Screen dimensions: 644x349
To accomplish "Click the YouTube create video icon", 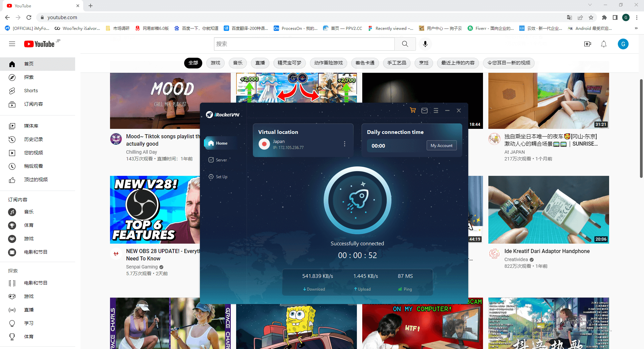I will click(x=588, y=44).
